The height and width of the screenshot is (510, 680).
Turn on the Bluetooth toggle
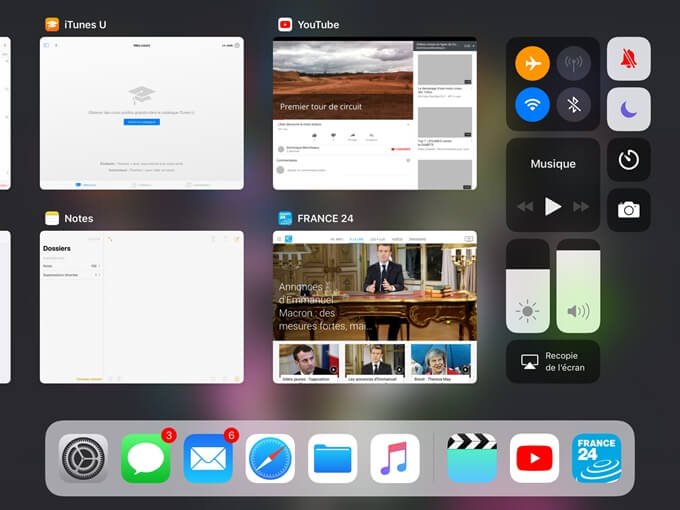pos(573,105)
